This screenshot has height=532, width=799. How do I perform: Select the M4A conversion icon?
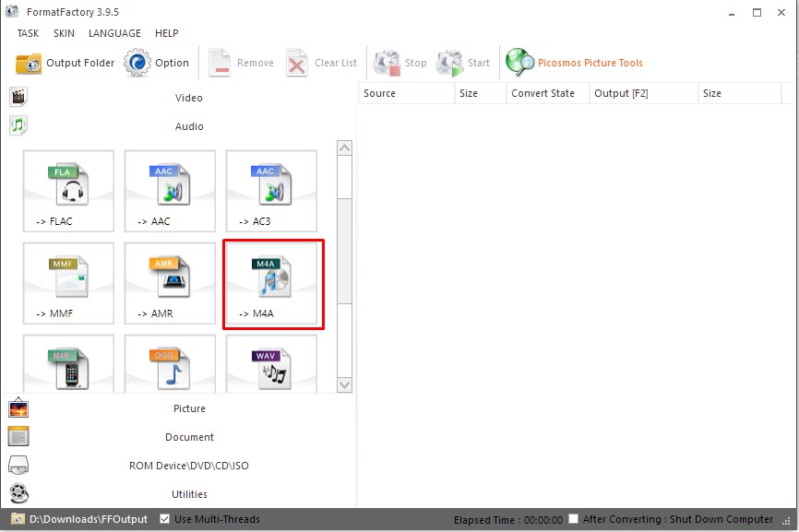(273, 284)
